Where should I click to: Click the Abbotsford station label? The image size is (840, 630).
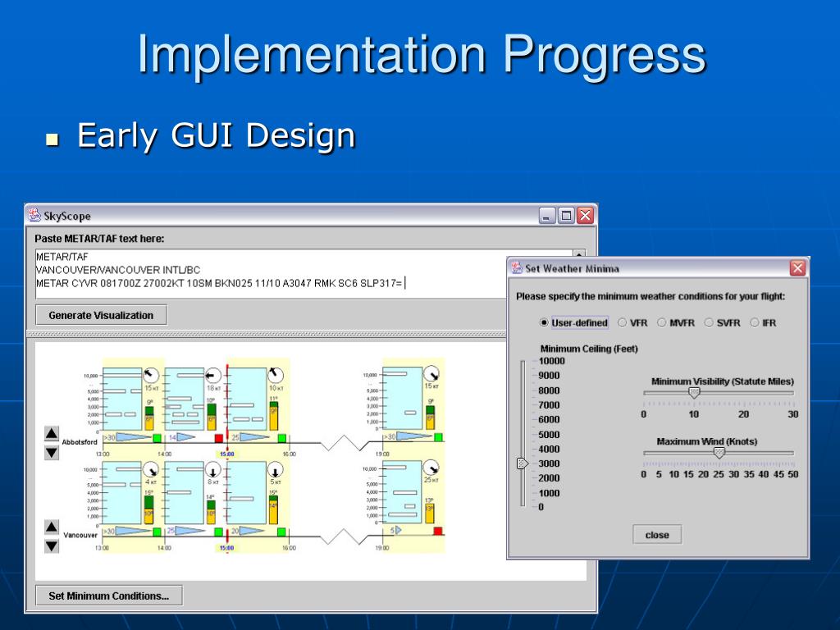pos(80,442)
